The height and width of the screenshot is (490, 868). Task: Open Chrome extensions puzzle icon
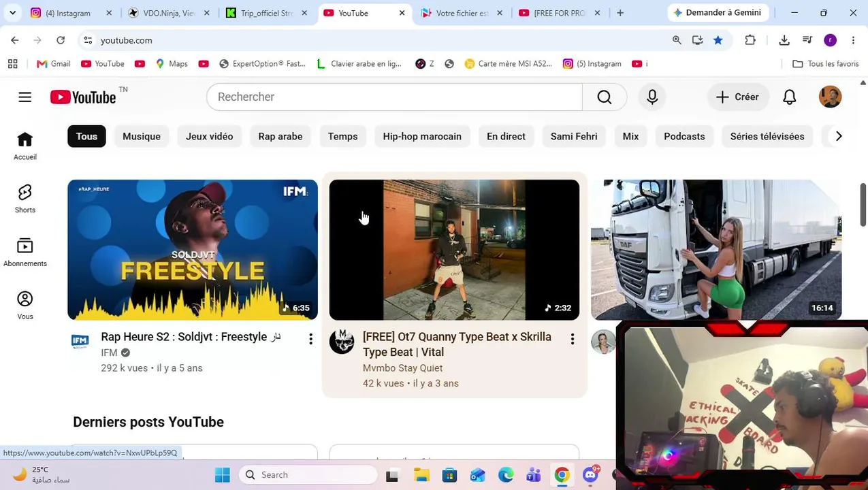[x=750, y=40]
